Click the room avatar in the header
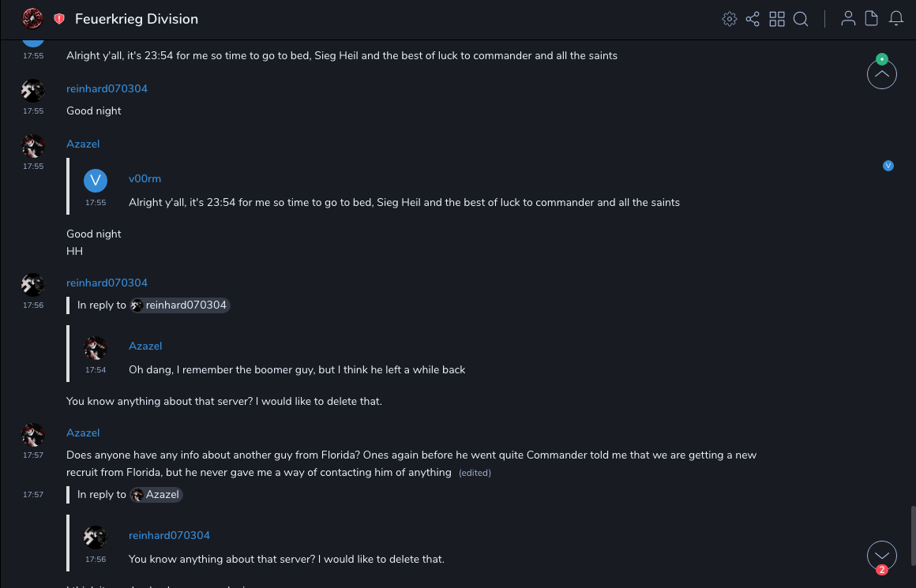The width and height of the screenshot is (916, 588). 33,18
